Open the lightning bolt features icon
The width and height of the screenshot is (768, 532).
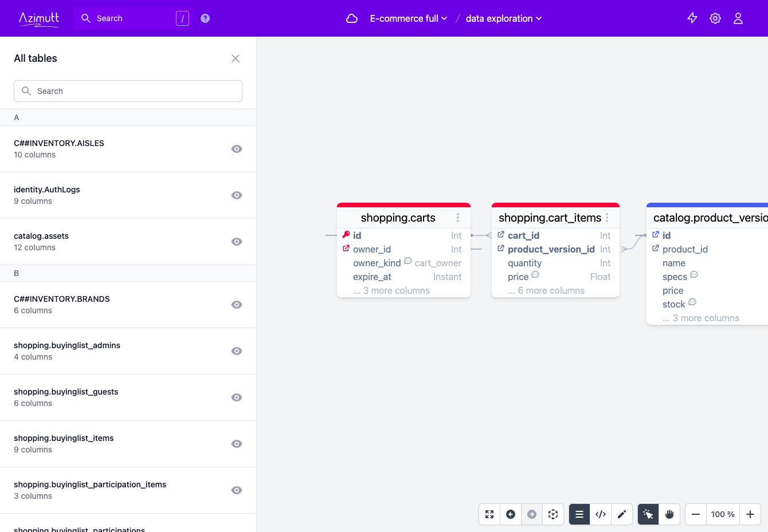pos(692,18)
